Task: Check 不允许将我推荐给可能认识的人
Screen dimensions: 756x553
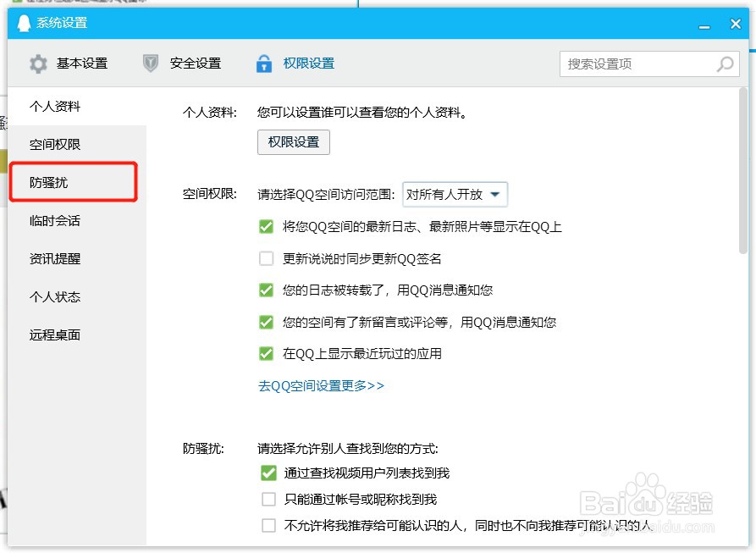Action: click(x=268, y=525)
